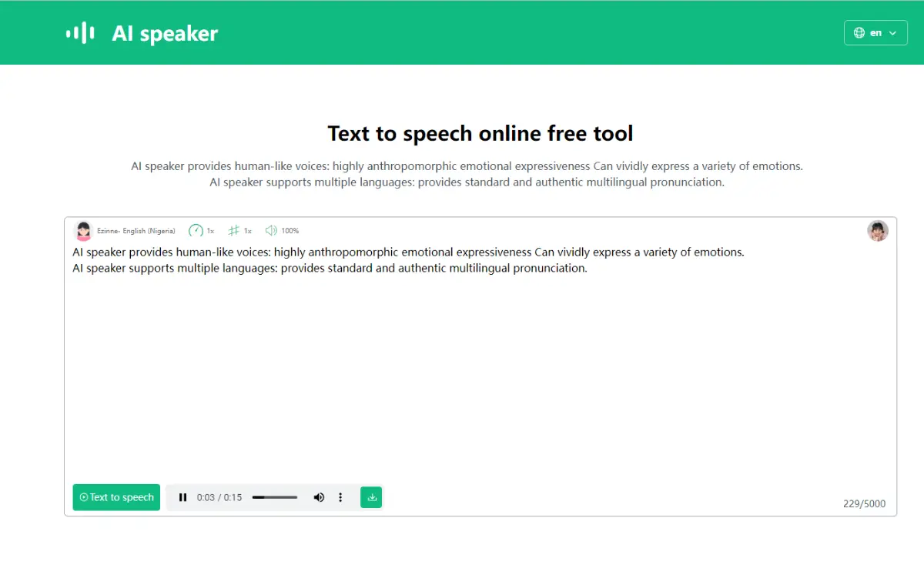Click the AI speaker waveform logo
The image size is (924, 568).
pyautogui.click(x=80, y=32)
